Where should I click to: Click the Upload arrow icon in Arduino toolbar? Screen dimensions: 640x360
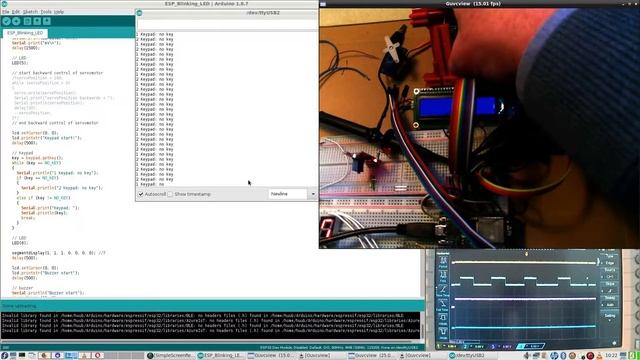[16, 21]
